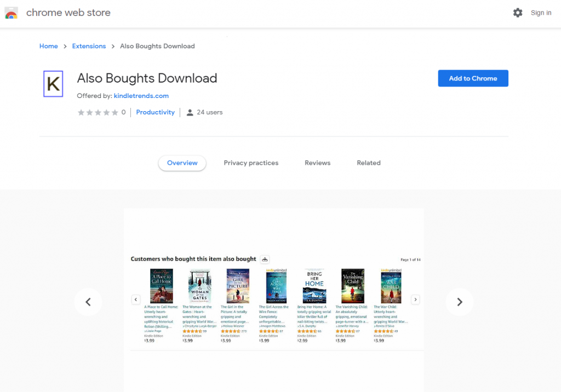Click the Sign in link
The image size is (561, 392).
[541, 13]
